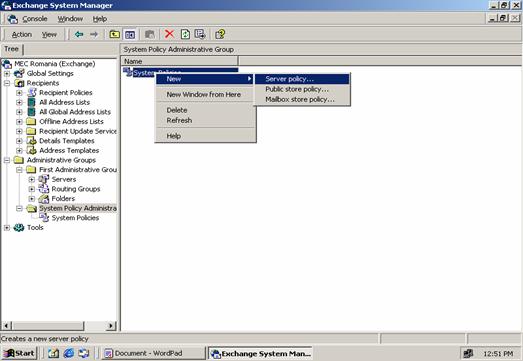Expand the Routing Groups node

(32, 189)
